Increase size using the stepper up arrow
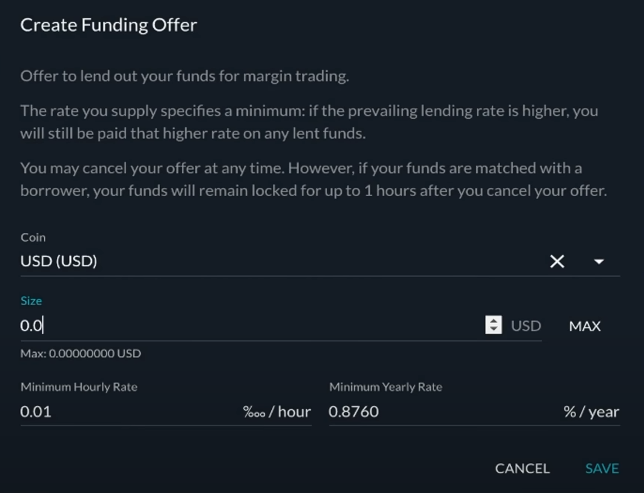 click(x=493, y=321)
